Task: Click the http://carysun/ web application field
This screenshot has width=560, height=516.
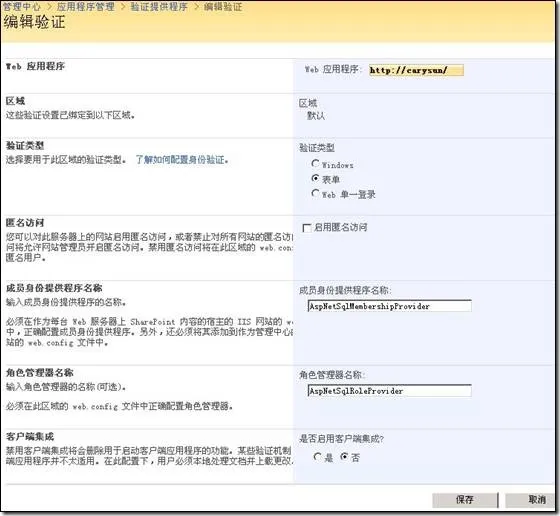Action: click(416, 70)
